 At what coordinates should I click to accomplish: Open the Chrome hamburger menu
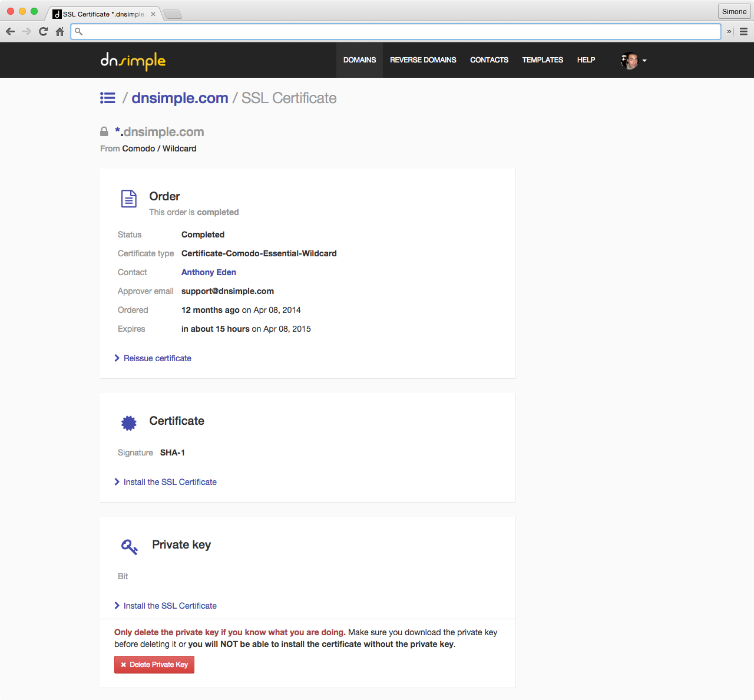(x=743, y=31)
